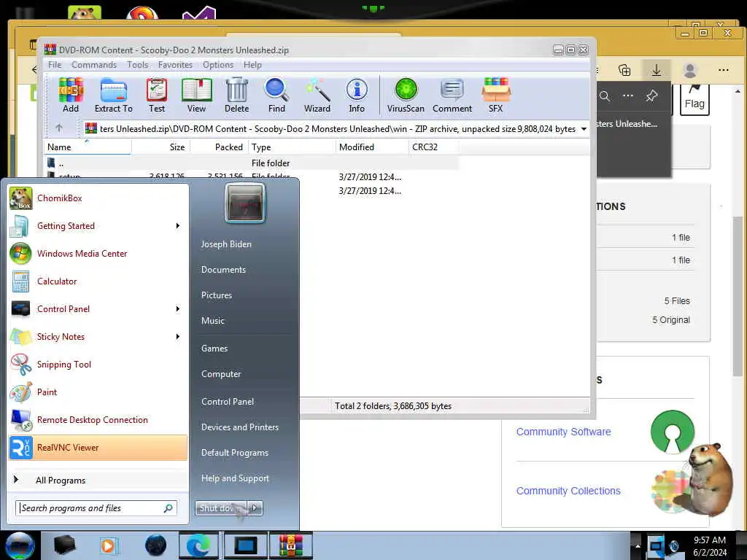Open the File menu in WinRAR

pos(55,65)
